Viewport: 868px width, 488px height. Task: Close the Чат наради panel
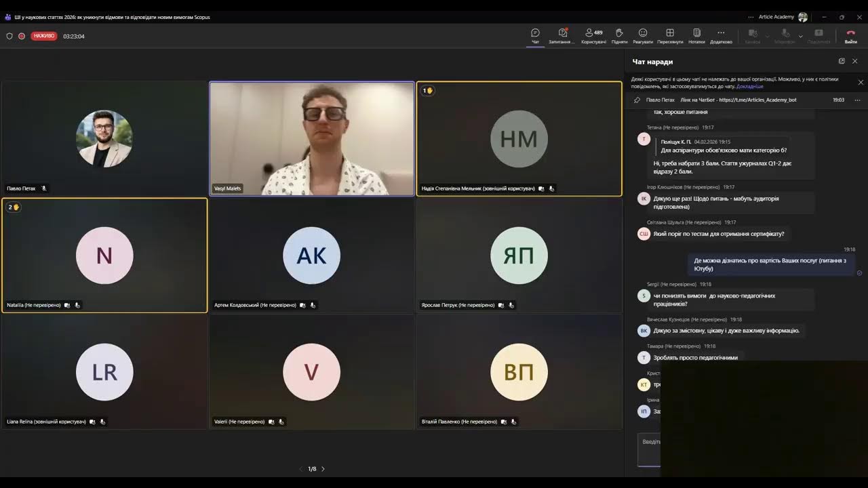[854, 61]
